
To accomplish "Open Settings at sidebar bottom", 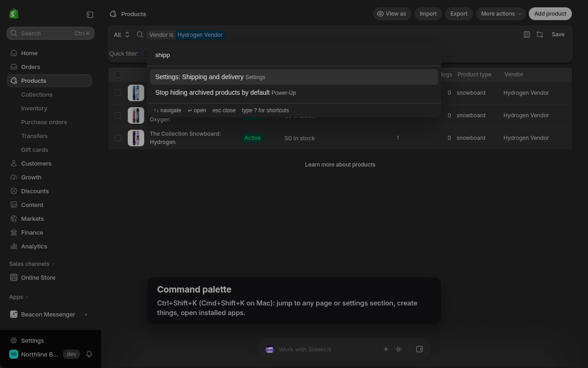I will click(50, 340).
